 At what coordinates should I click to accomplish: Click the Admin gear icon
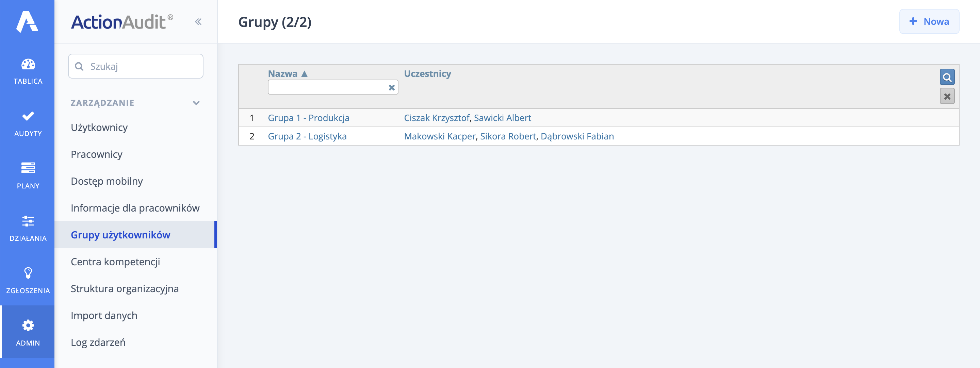pos(28,325)
